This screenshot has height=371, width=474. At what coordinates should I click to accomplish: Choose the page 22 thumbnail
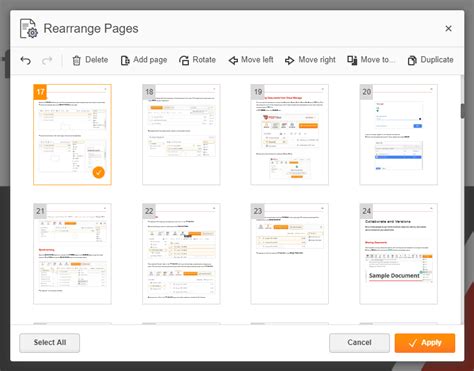[x=181, y=254]
